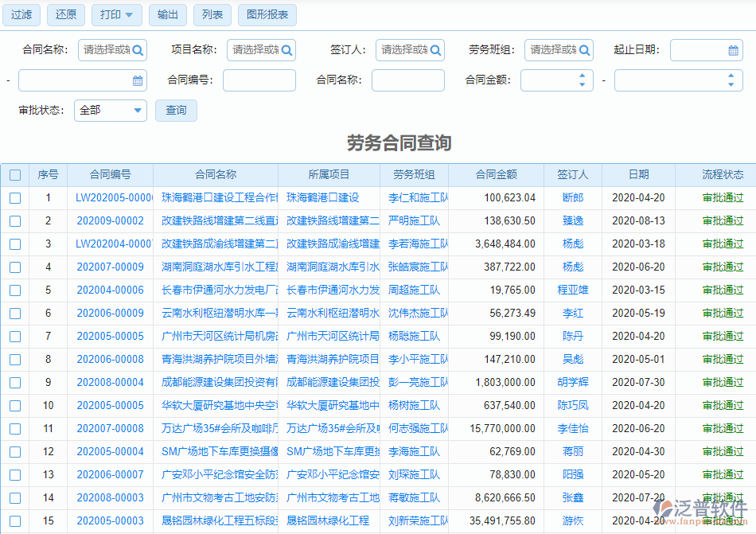Viewport: 756px width, 534px height.
Task: Toggle the select-all checkbox in table header
Action: pyautogui.click(x=15, y=174)
